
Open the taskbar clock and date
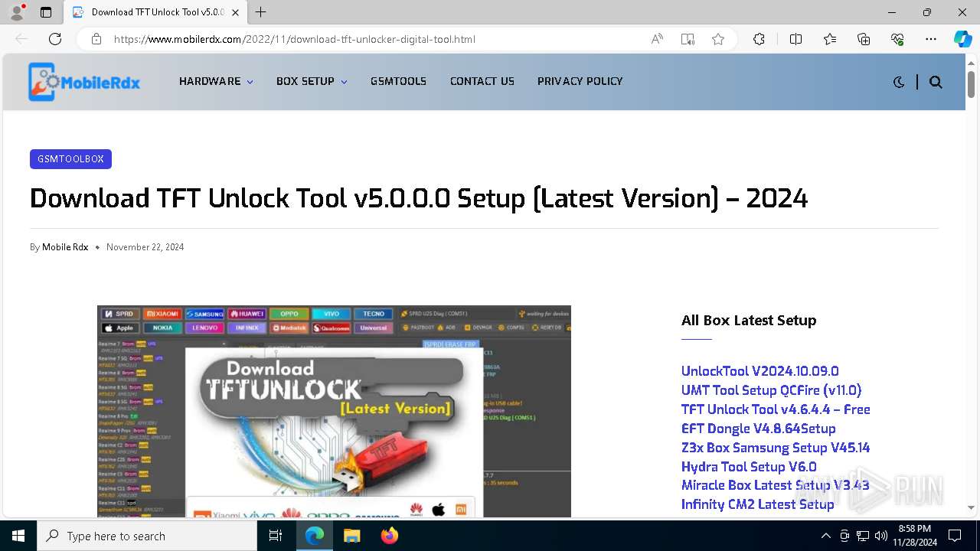click(914, 536)
